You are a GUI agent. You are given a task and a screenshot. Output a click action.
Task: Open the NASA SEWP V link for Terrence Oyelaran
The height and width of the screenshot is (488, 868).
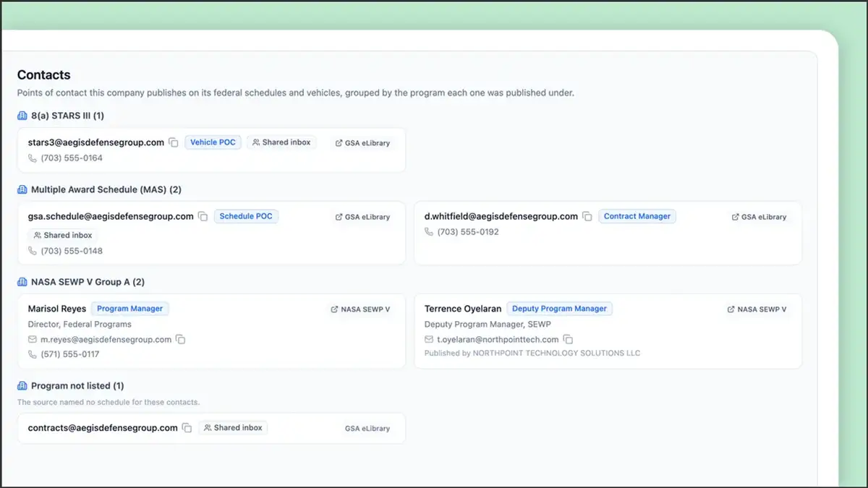[x=757, y=309]
